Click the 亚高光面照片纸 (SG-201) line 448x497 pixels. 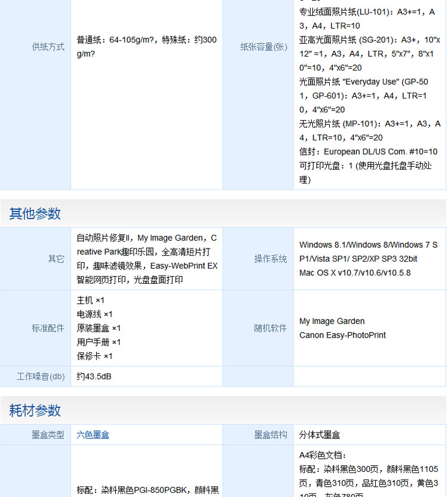pyautogui.click(x=370, y=40)
